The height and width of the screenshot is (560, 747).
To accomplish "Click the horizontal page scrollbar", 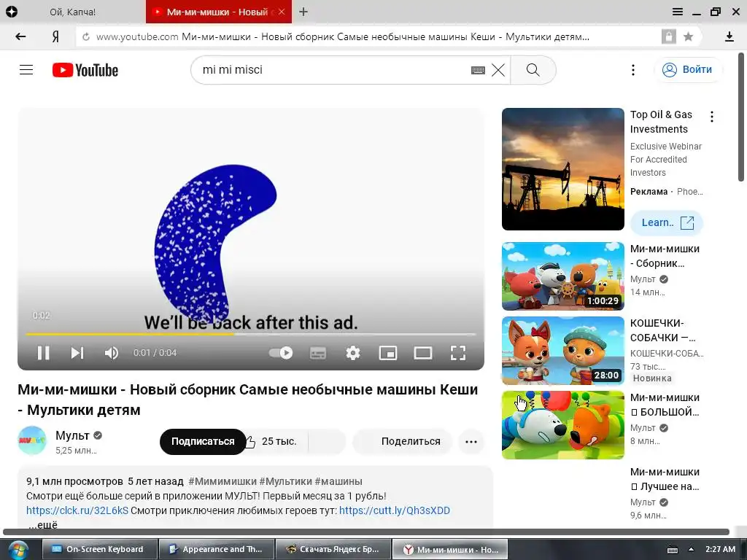I will click(366, 532).
